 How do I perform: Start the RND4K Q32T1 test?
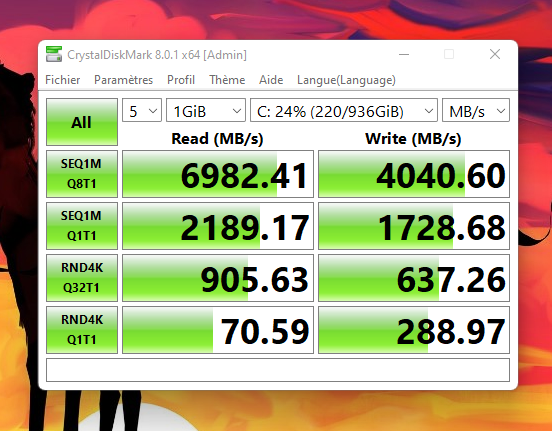[82, 278]
